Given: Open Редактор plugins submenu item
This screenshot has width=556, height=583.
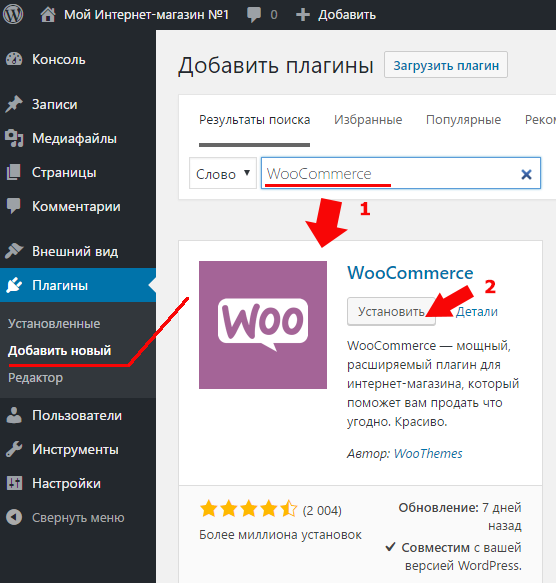Looking at the screenshot, I should [36, 378].
